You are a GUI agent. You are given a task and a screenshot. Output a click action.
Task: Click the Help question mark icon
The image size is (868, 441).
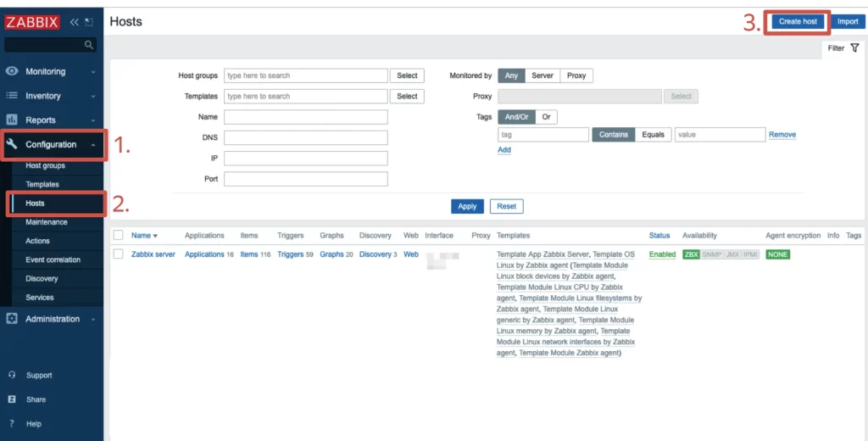pos(12,424)
